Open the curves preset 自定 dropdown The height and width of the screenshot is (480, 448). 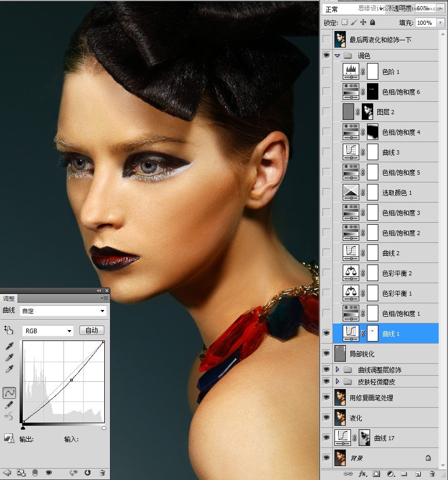pos(63,311)
